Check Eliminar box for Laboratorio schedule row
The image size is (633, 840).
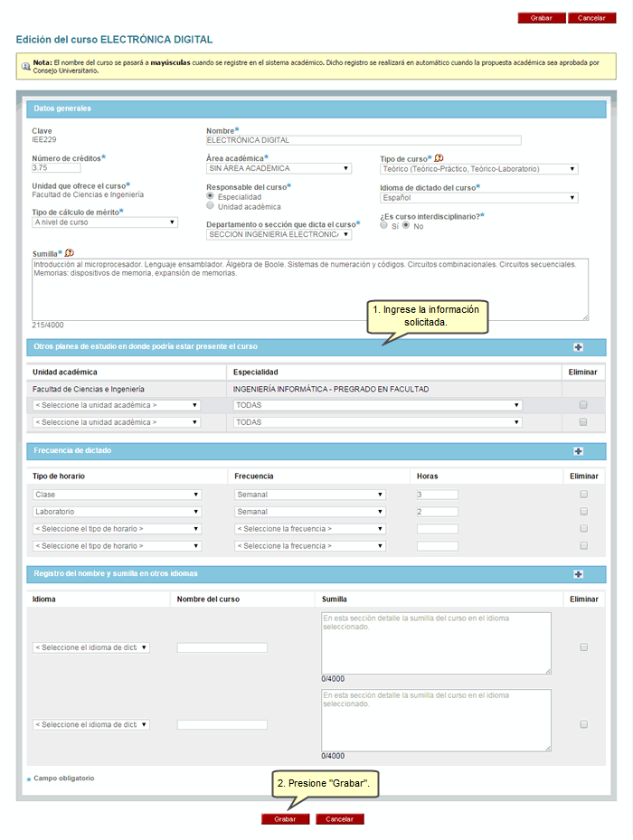click(x=583, y=512)
